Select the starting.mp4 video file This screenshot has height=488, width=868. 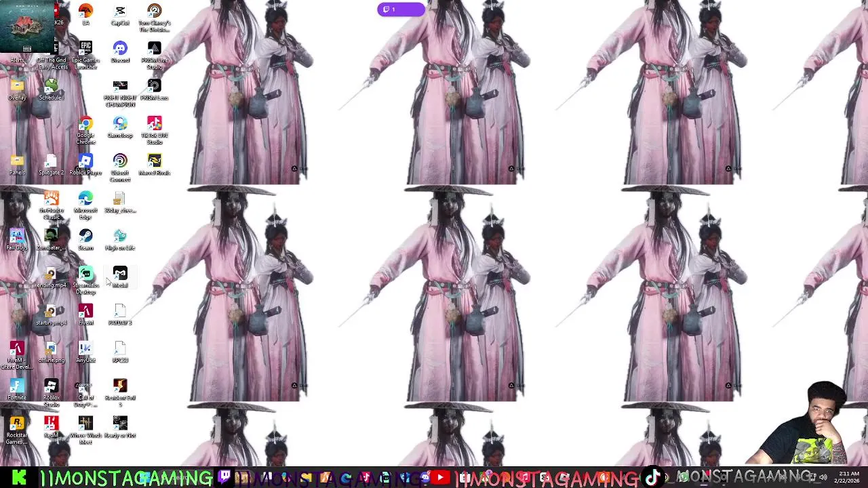coord(51,314)
